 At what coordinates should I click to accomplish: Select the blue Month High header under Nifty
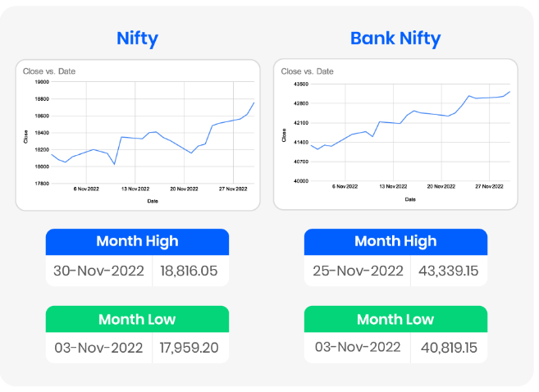pos(137,241)
